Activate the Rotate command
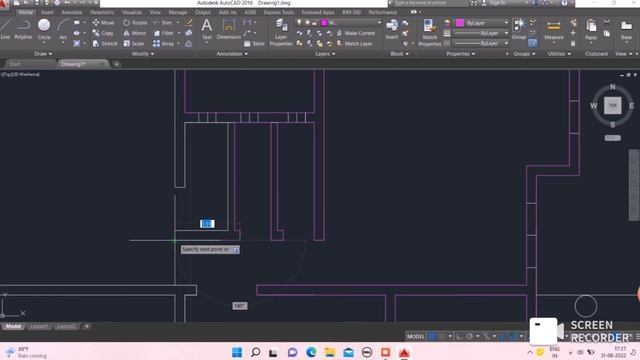This screenshot has width=640, height=360. coord(136,23)
